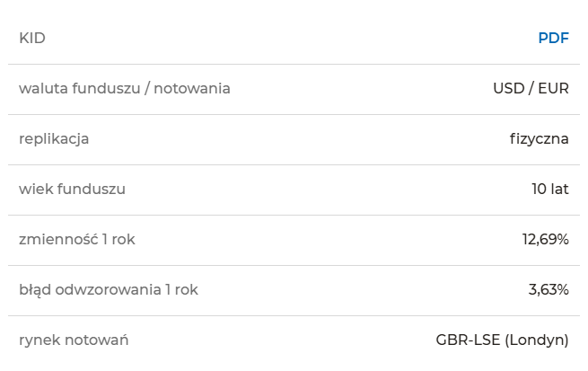Viewport: 588px width, 371px height.
Task: Open the KID PDF link
Action: tap(554, 38)
